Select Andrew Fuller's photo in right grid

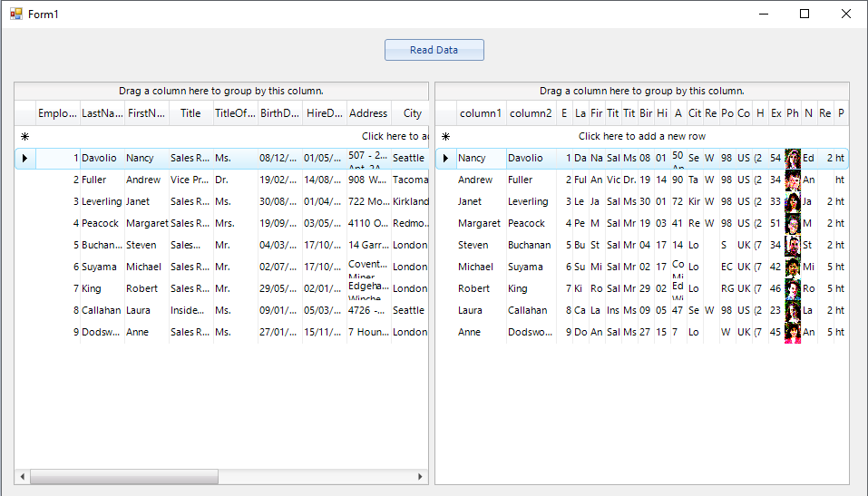pyautogui.click(x=793, y=180)
